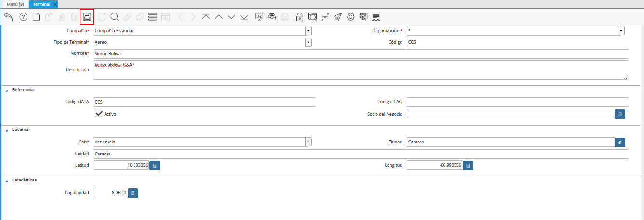Click the Código ICAO input field
This screenshot has height=220, width=644.
(x=517, y=102)
